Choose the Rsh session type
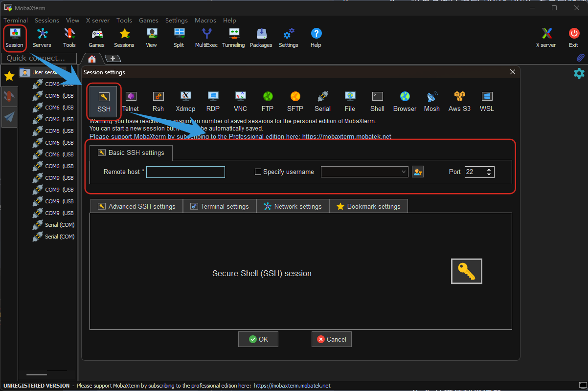The width and height of the screenshot is (588, 391). pyautogui.click(x=158, y=102)
